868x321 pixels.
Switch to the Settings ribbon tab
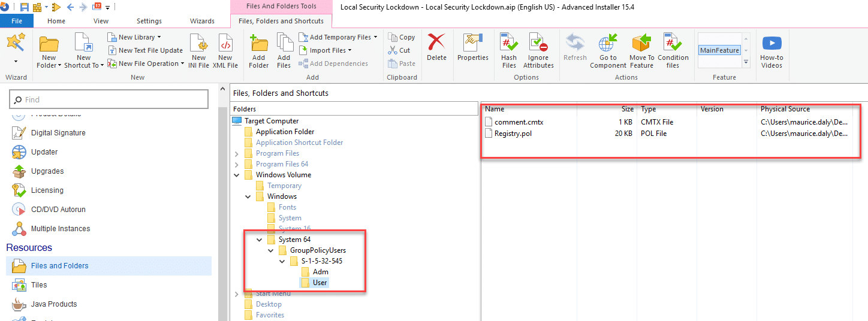coord(149,21)
